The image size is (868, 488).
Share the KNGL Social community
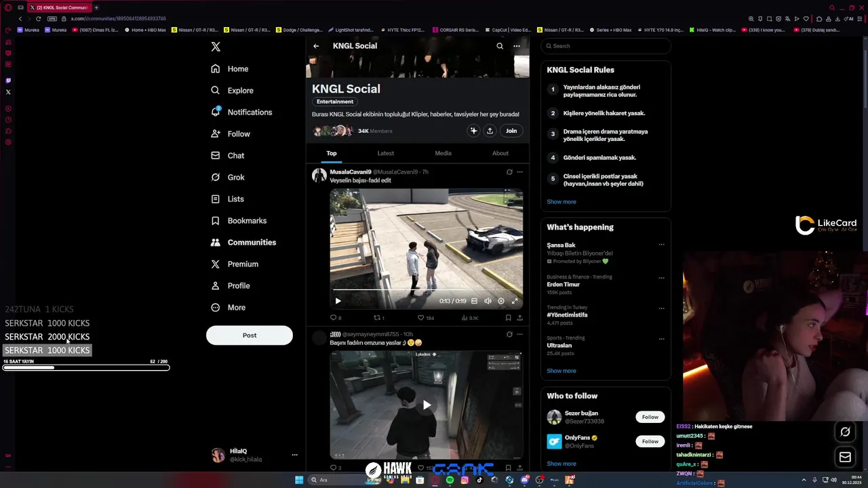pos(490,131)
